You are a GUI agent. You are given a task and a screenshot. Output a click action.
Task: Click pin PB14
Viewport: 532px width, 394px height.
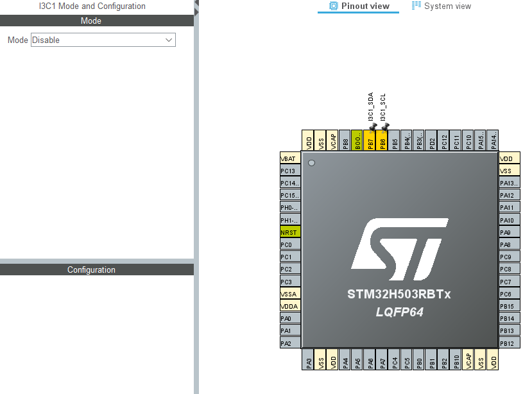tap(510, 318)
